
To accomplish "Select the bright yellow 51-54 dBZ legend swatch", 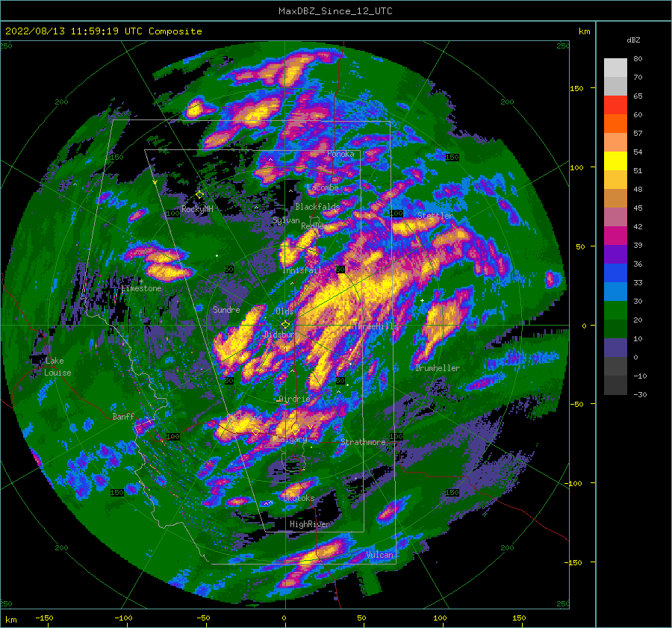I will tap(615, 161).
